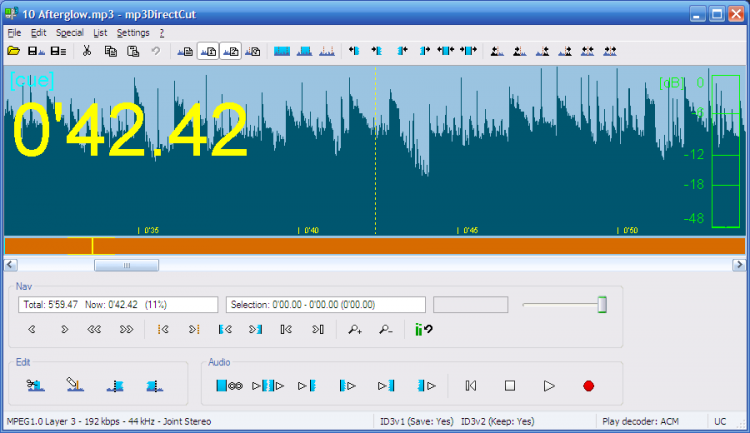Click the Open file folder icon
Image resolution: width=750 pixels, height=433 pixels.
14,50
